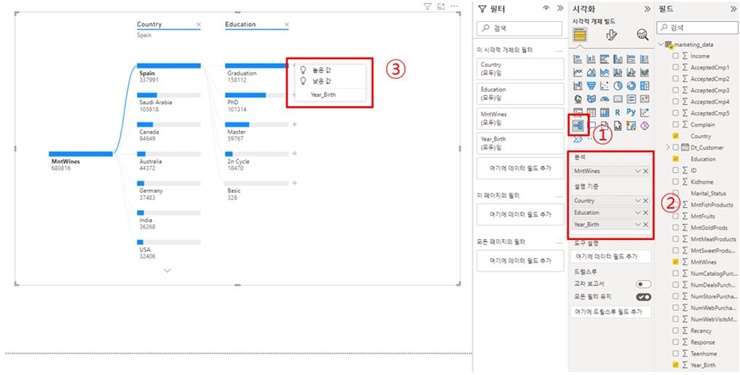Viewport: 740px width, 375px height.
Task: Open the format visual paintbrush tab
Action: (611, 35)
